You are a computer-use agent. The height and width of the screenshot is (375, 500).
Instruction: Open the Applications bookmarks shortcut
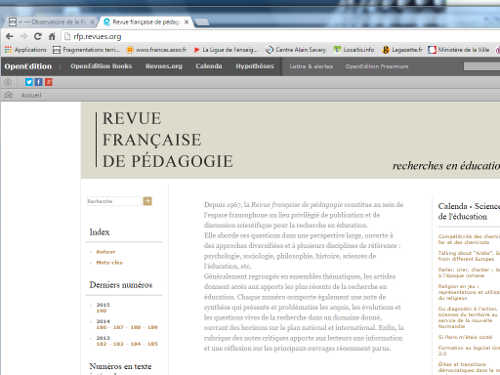point(25,50)
